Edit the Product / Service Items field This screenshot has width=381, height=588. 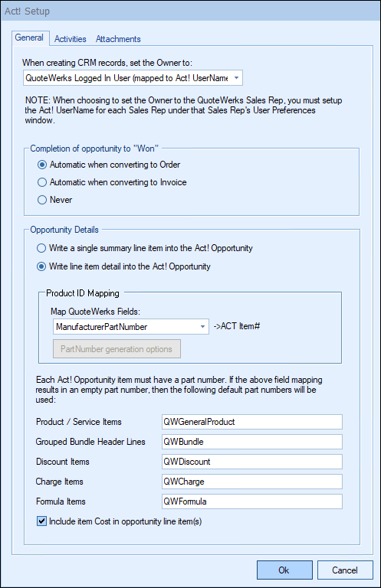pyautogui.click(x=252, y=422)
